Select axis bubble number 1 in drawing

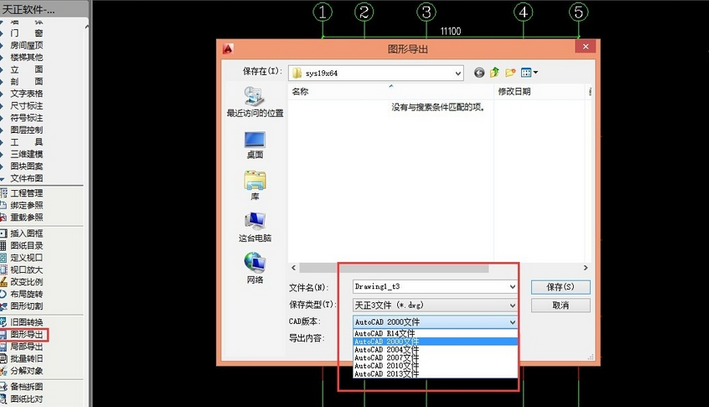pyautogui.click(x=323, y=12)
